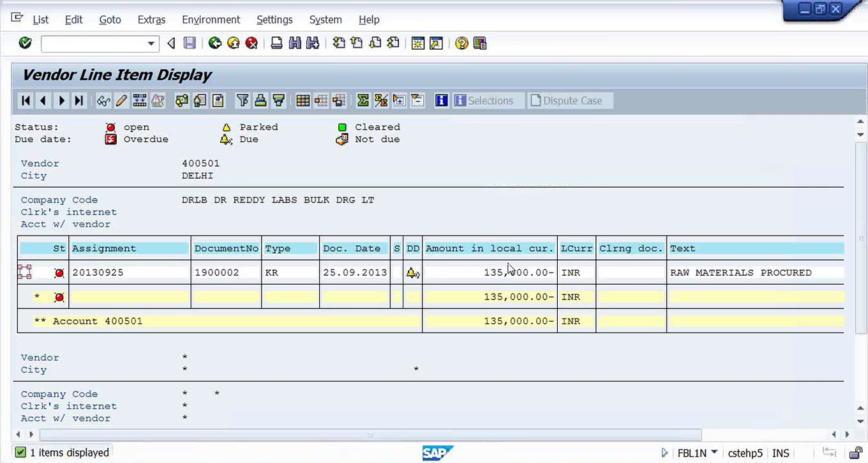This screenshot has width=868, height=463.
Task: Click the RAW MATERIALS PROCURED text cell
Action: [x=741, y=273]
